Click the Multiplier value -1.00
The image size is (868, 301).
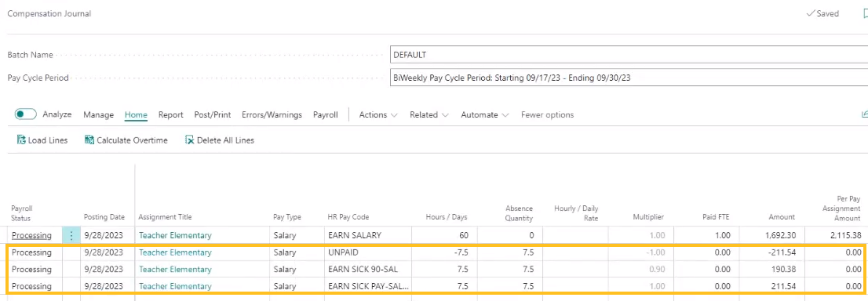click(655, 252)
